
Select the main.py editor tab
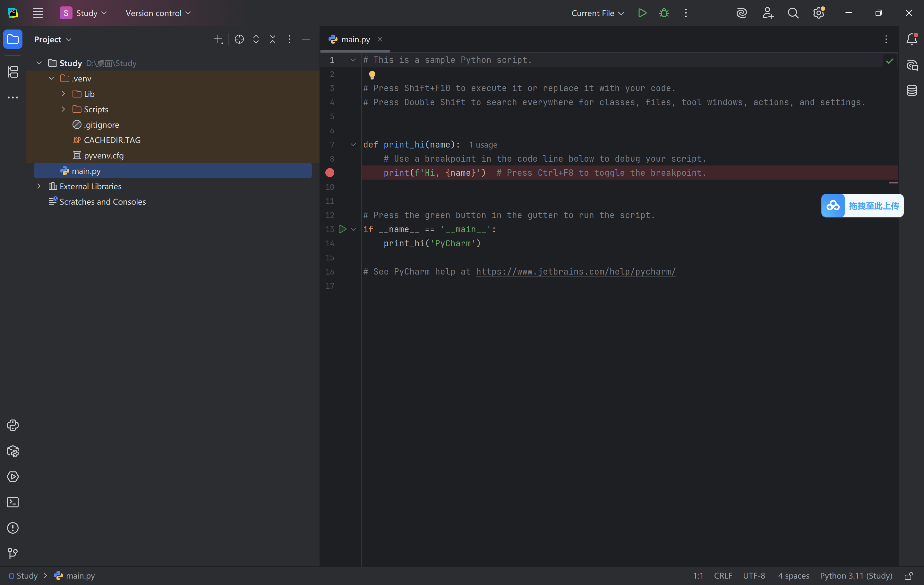click(x=355, y=39)
